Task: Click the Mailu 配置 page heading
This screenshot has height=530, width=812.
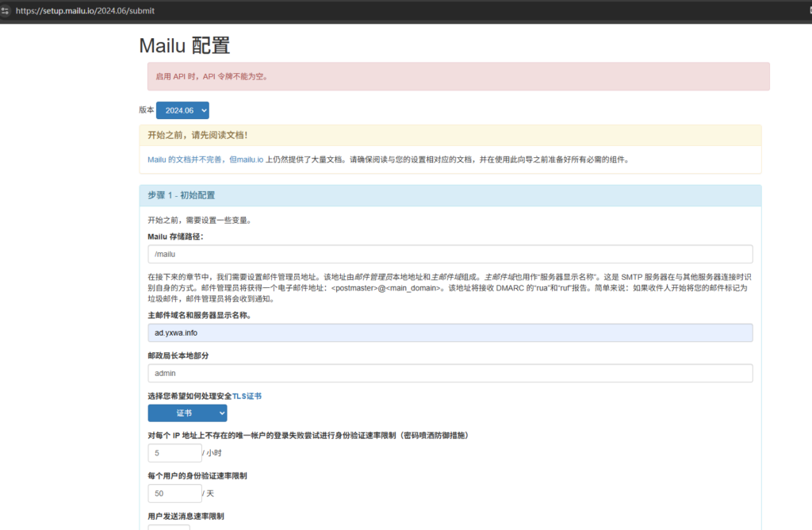Action: tap(184, 45)
